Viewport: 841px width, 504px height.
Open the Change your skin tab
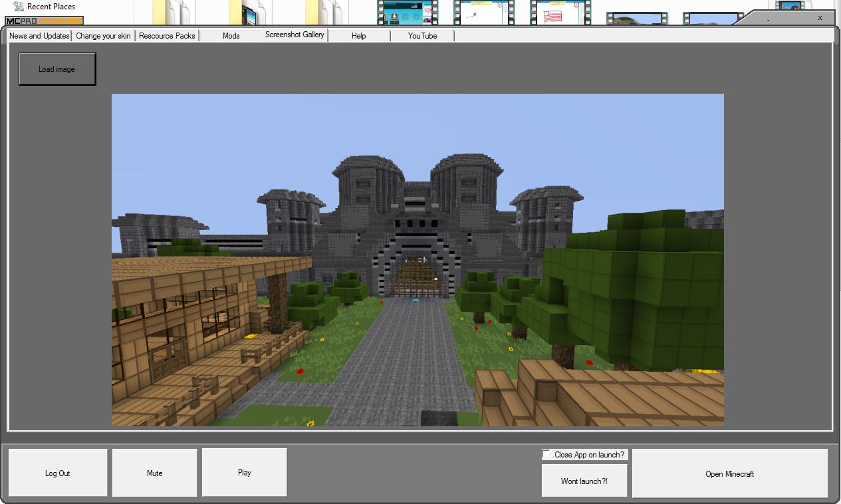pyautogui.click(x=103, y=36)
